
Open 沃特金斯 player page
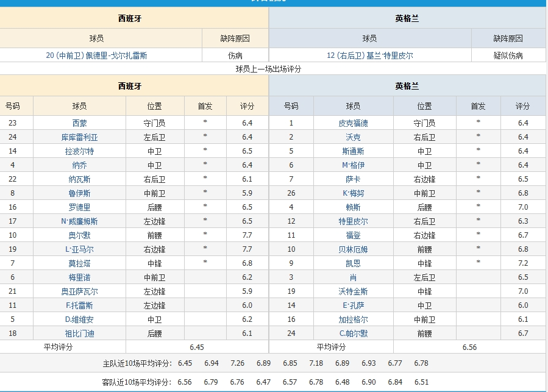[353, 291]
